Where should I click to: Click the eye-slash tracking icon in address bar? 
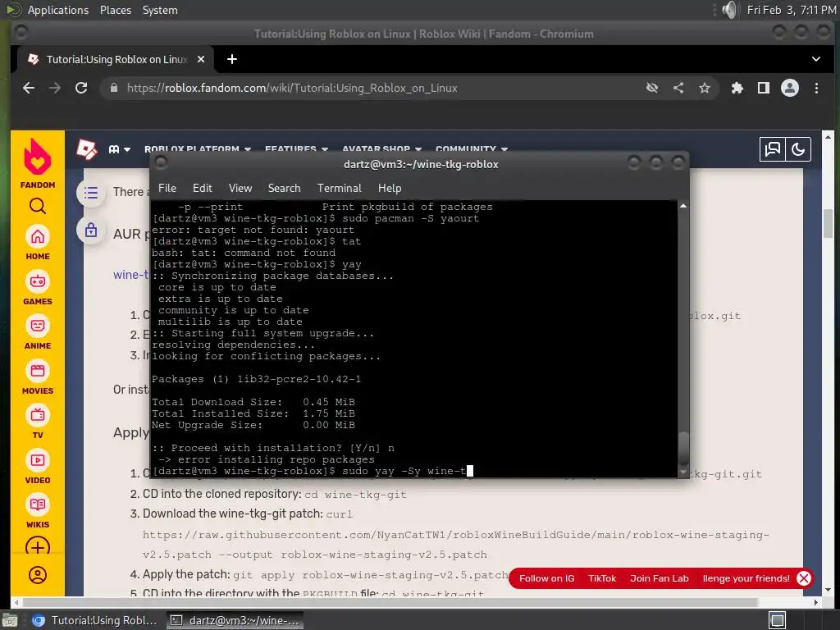652,88
